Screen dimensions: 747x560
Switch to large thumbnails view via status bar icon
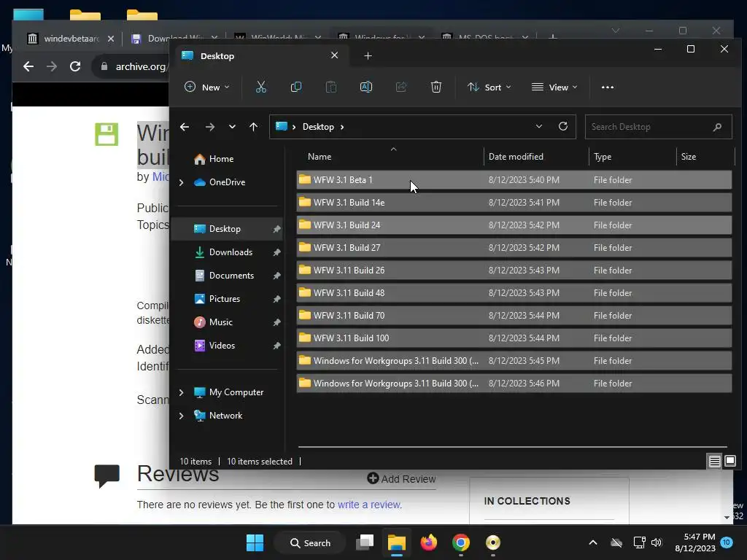(x=729, y=461)
